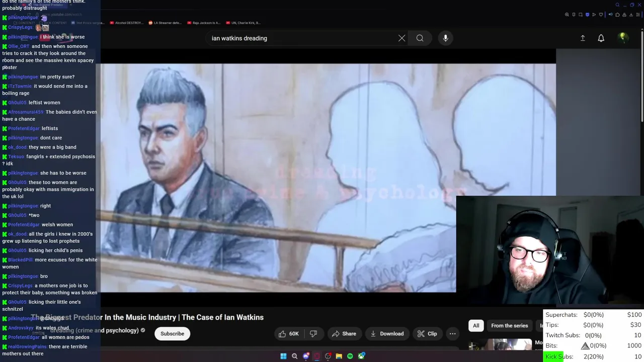Click the browser snapshot selection icon

click(581, 15)
